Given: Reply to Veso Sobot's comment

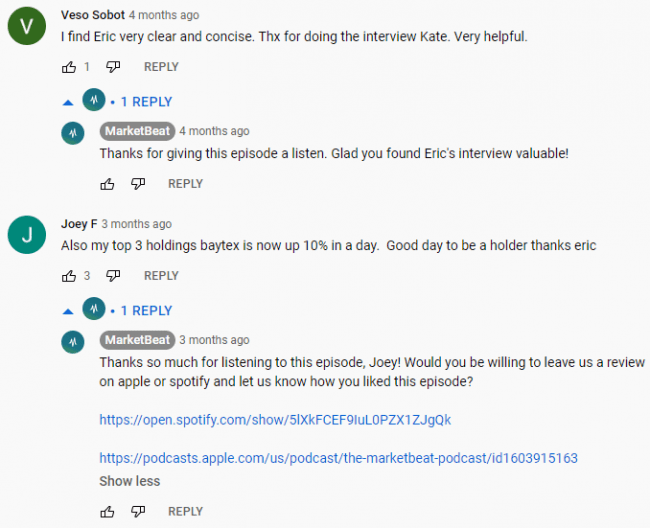Looking at the screenshot, I should tap(161, 67).
